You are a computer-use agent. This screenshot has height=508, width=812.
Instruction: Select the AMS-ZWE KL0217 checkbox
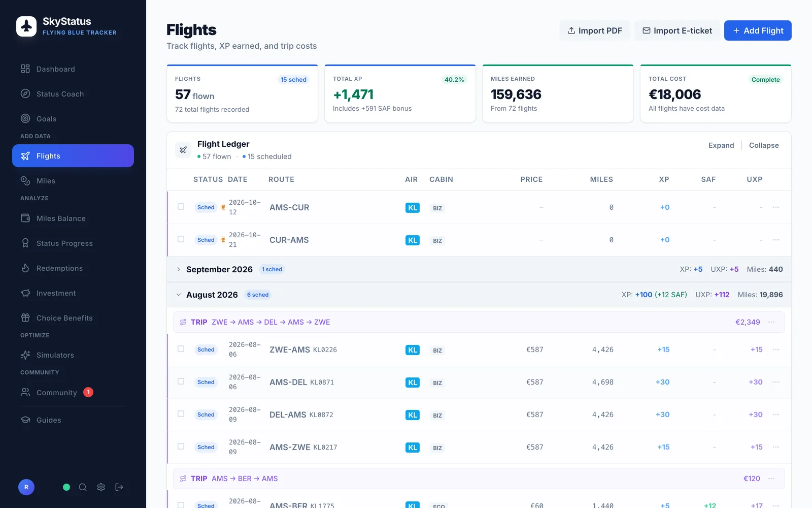coord(181,447)
